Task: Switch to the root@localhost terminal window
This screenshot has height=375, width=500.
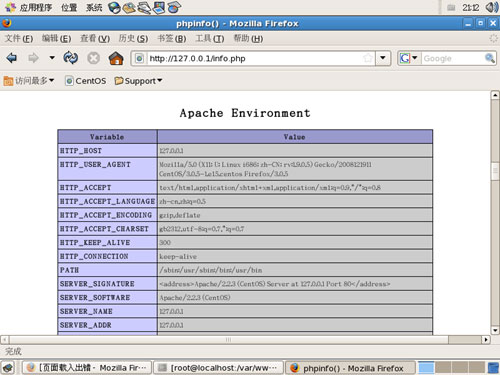Action: [218, 368]
